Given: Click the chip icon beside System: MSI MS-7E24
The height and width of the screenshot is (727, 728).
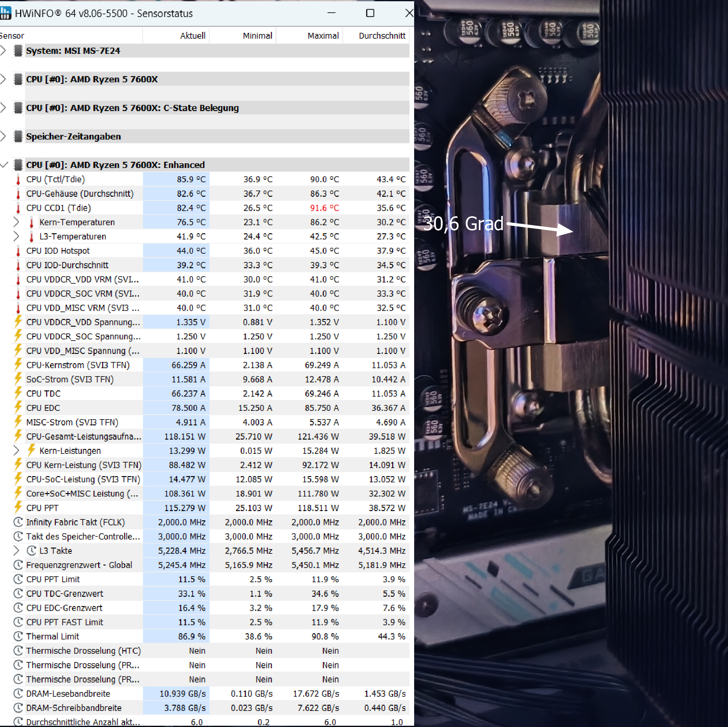Looking at the screenshot, I should coord(18,50).
